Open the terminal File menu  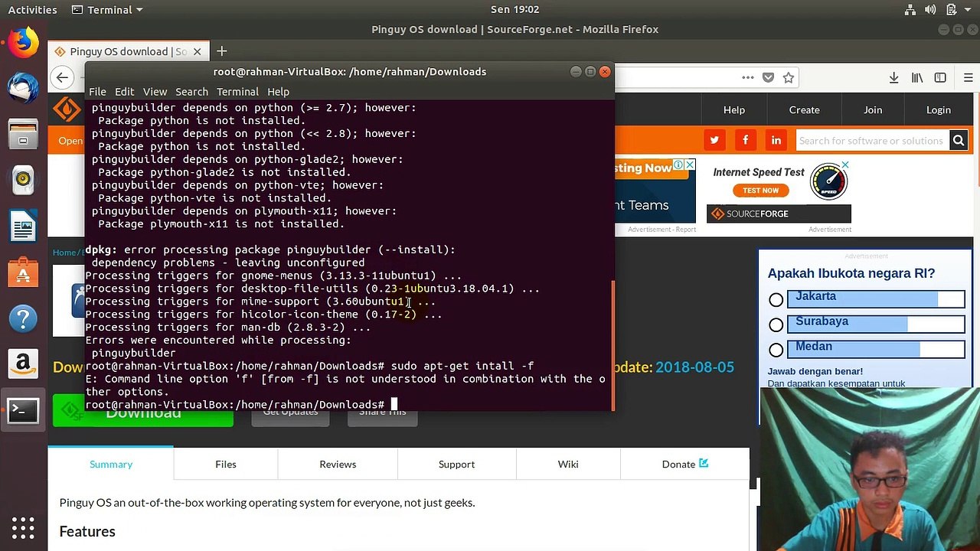click(x=97, y=92)
